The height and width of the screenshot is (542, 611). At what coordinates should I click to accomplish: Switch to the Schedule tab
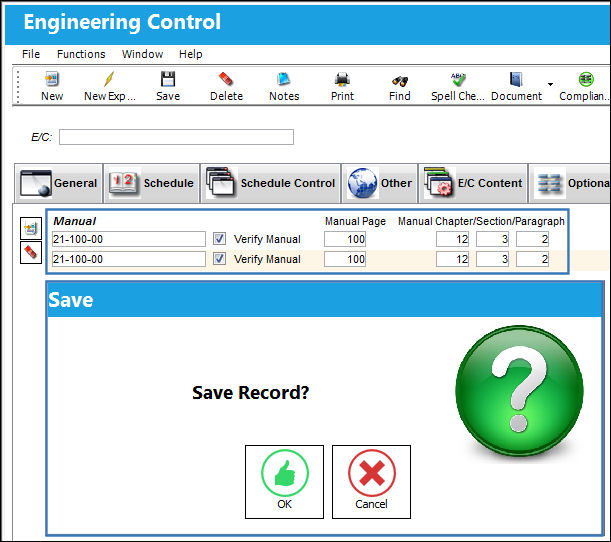click(x=152, y=183)
